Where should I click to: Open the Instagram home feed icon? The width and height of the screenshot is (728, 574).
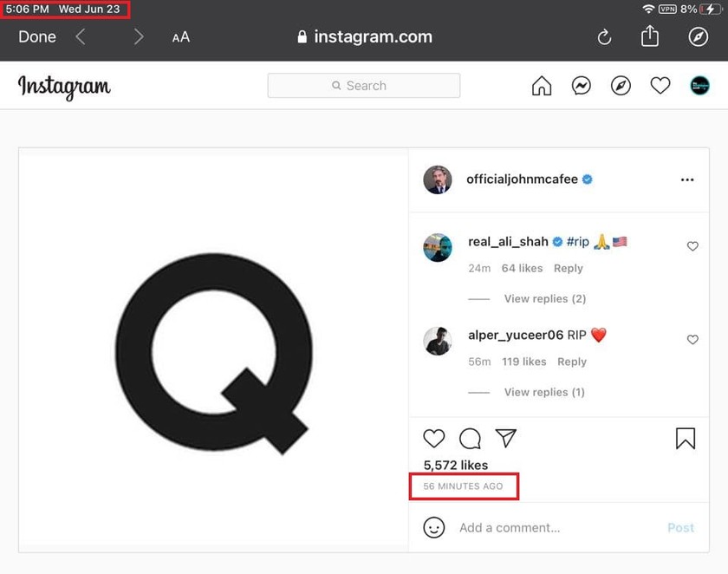coord(542,86)
